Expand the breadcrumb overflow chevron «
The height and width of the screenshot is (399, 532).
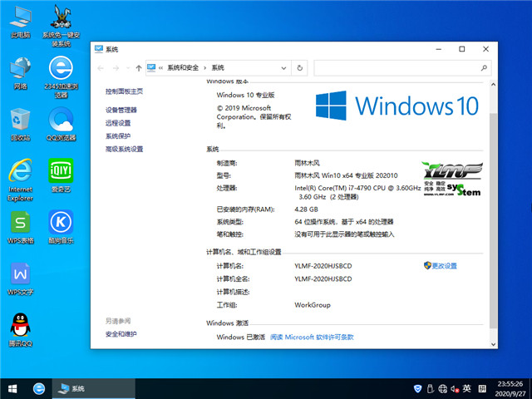pos(160,68)
